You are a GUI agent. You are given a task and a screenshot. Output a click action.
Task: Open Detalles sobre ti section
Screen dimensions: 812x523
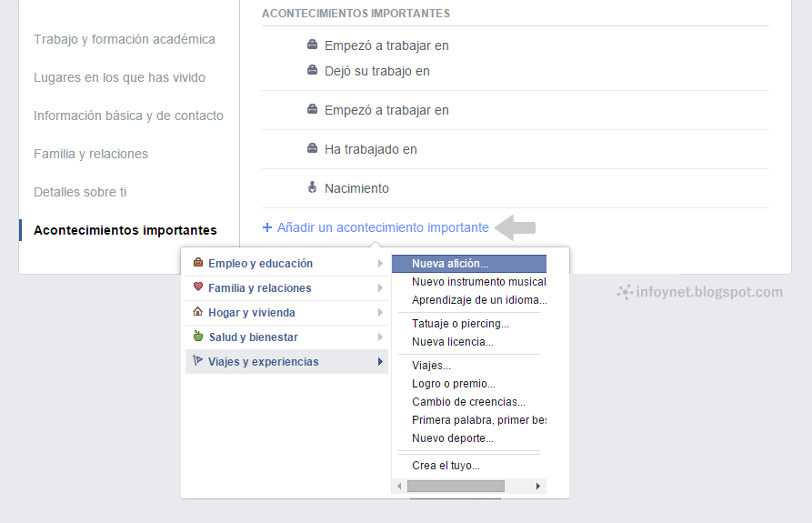coord(80,192)
